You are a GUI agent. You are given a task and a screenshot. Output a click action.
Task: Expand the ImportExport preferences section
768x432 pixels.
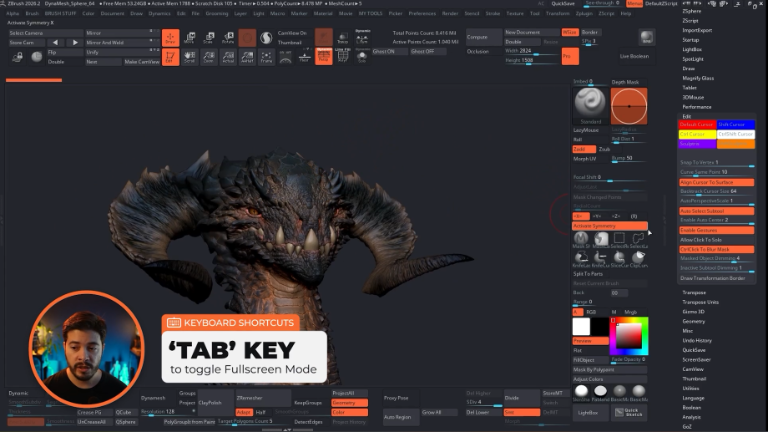point(697,30)
